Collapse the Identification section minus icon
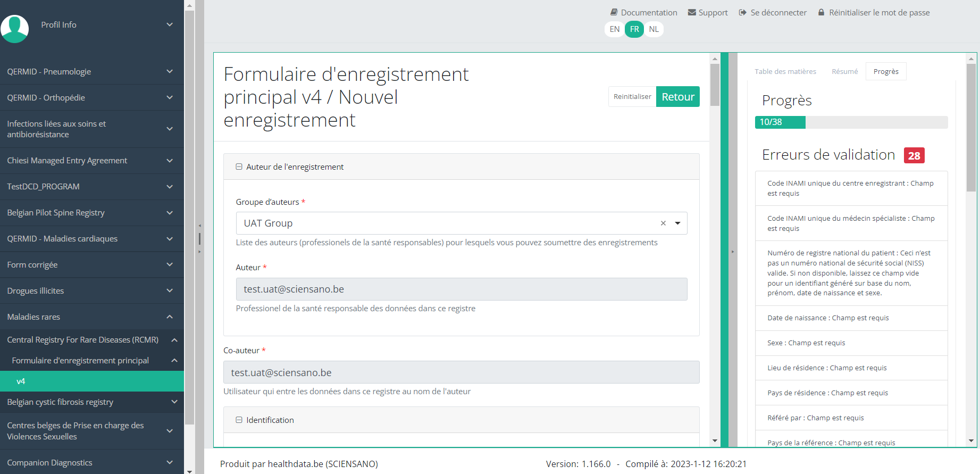Viewport: 980px width, 474px height. tap(239, 420)
